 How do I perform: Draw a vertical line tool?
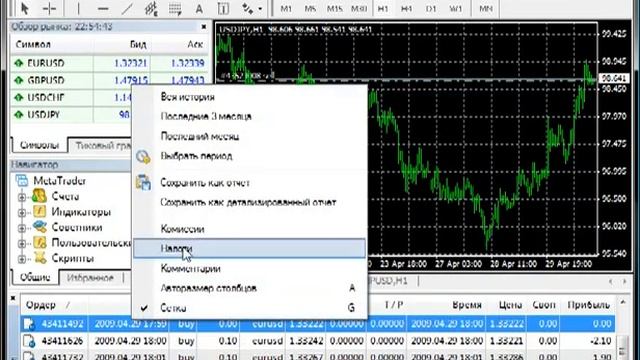click(78, 8)
